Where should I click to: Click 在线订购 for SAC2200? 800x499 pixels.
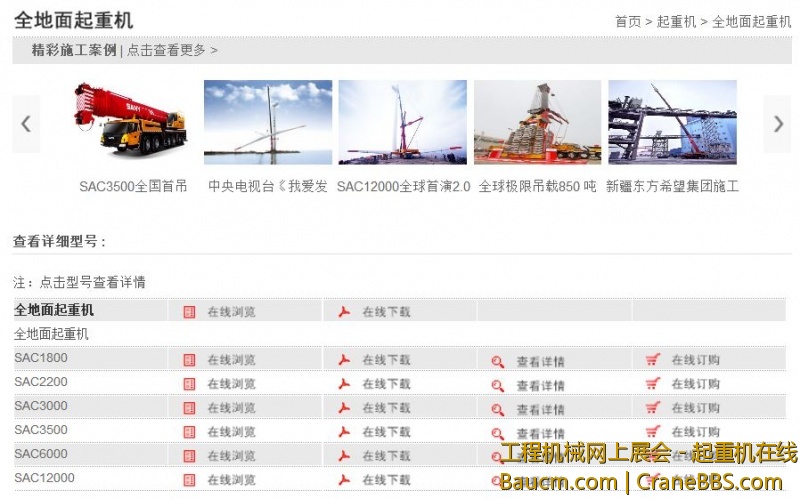[x=695, y=384]
